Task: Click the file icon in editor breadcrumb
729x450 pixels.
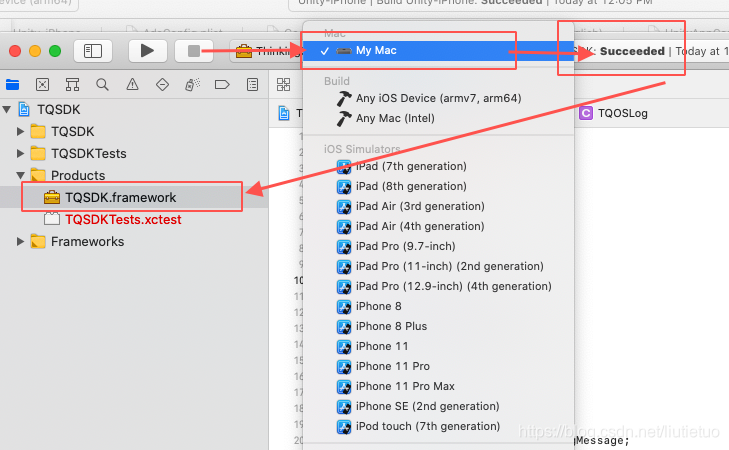Action: (284, 113)
